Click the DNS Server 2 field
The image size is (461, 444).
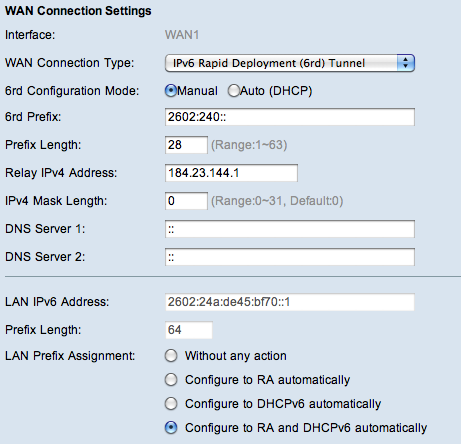(290, 257)
